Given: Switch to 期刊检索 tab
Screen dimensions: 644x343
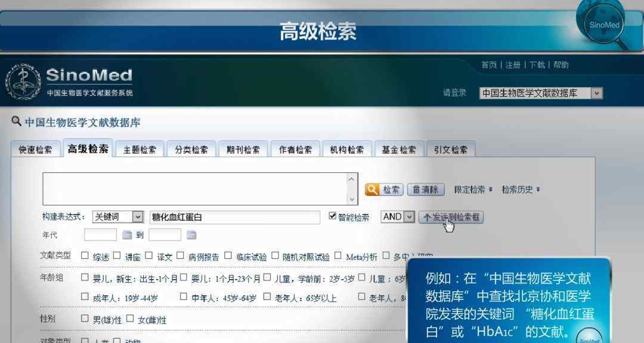Looking at the screenshot, I should point(243,150).
